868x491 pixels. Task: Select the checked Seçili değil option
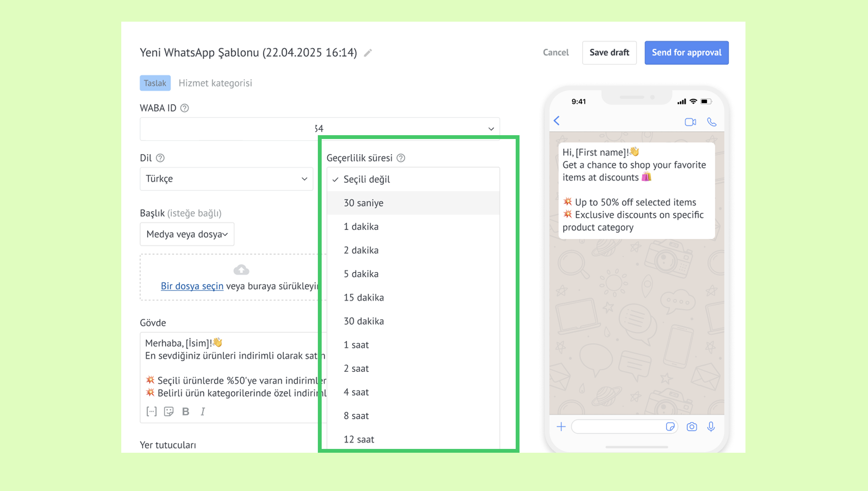pos(367,180)
